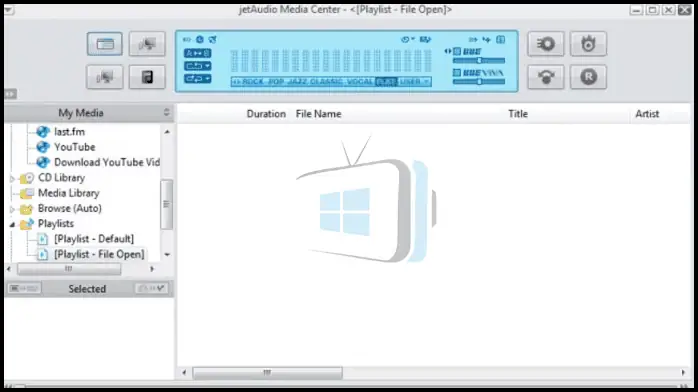The height and width of the screenshot is (392, 698).
Task: Sort by Duration column header
Action: coord(266,114)
